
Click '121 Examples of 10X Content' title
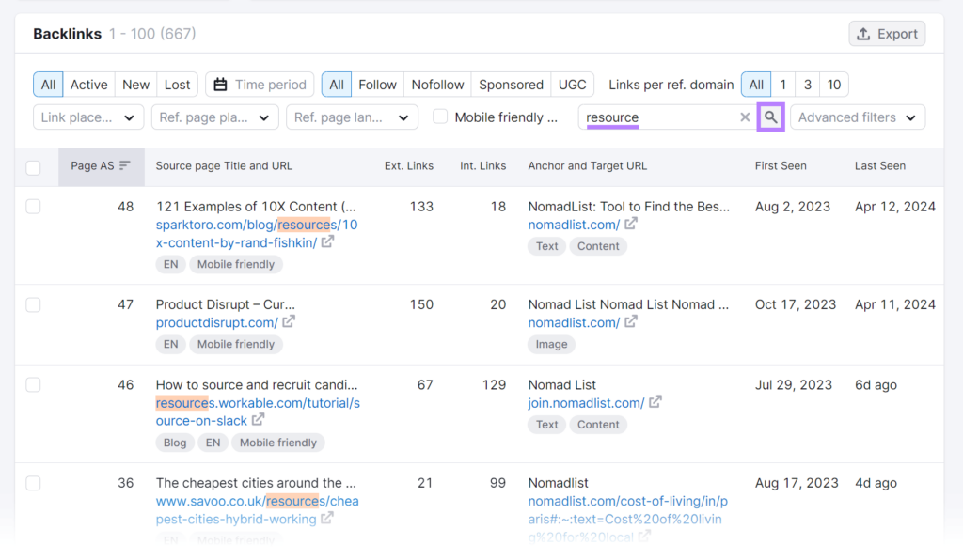[x=256, y=207]
